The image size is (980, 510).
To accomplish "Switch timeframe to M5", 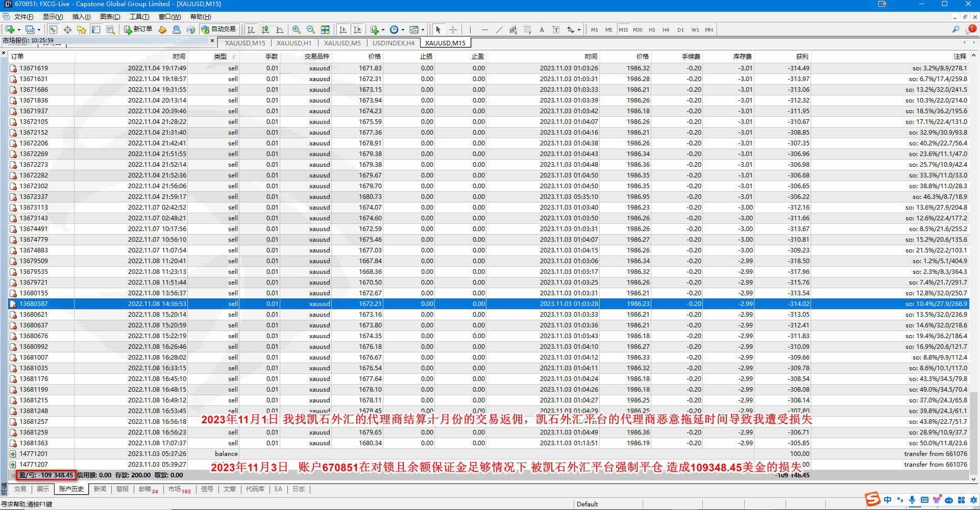I will pos(609,30).
